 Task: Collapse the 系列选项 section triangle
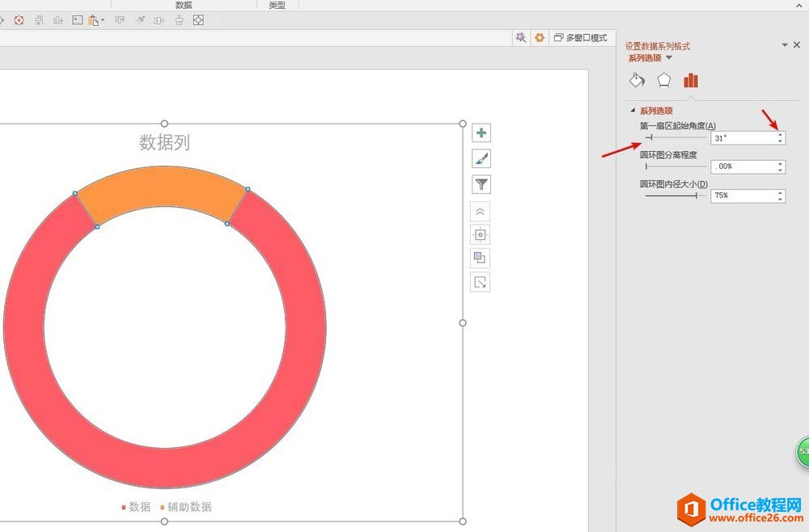[x=633, y=111]
